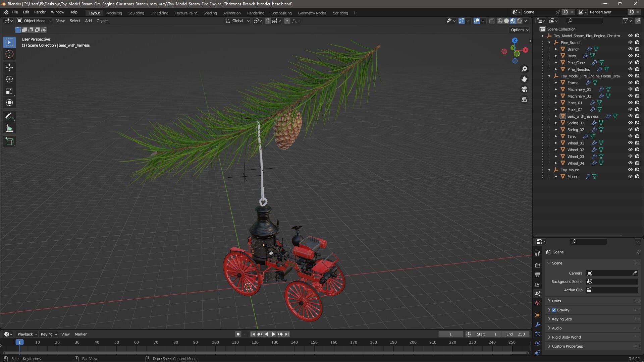Viewport: 644px width, 362px height.
Task: Select the Measure tool
Action: click(9, 128)
